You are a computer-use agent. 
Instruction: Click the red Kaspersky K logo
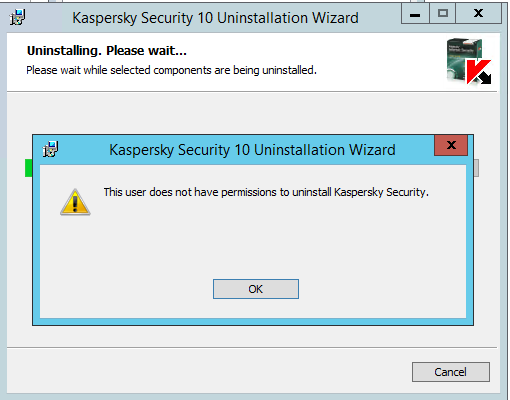(477, 71)
